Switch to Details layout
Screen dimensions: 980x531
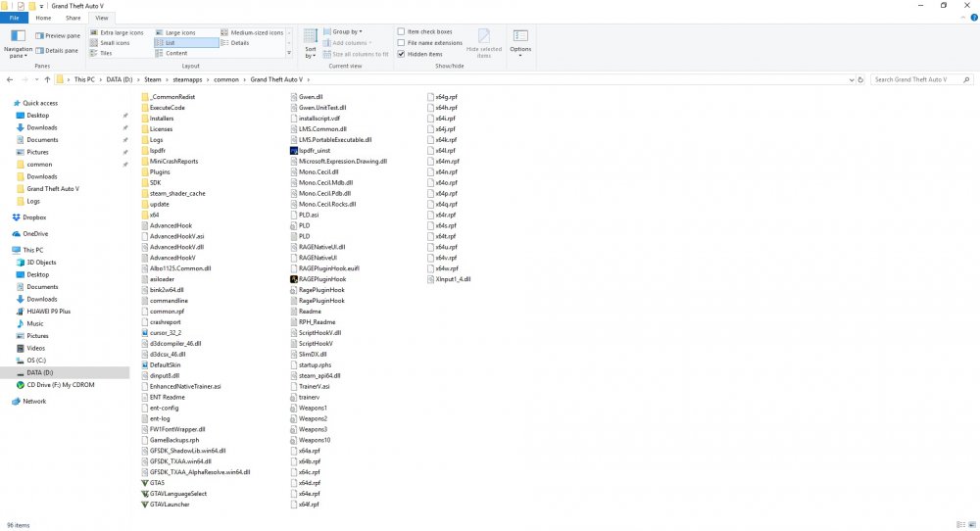coord(235,43)
